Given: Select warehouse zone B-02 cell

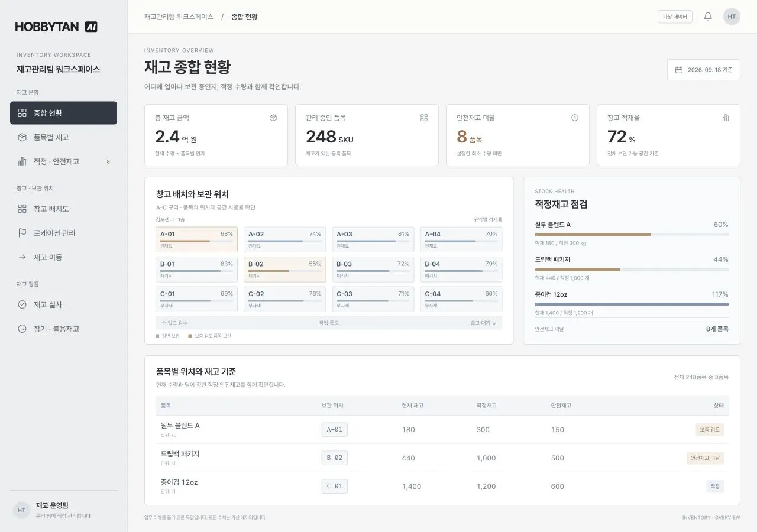Looking at the screenshot, I should 285,270.
